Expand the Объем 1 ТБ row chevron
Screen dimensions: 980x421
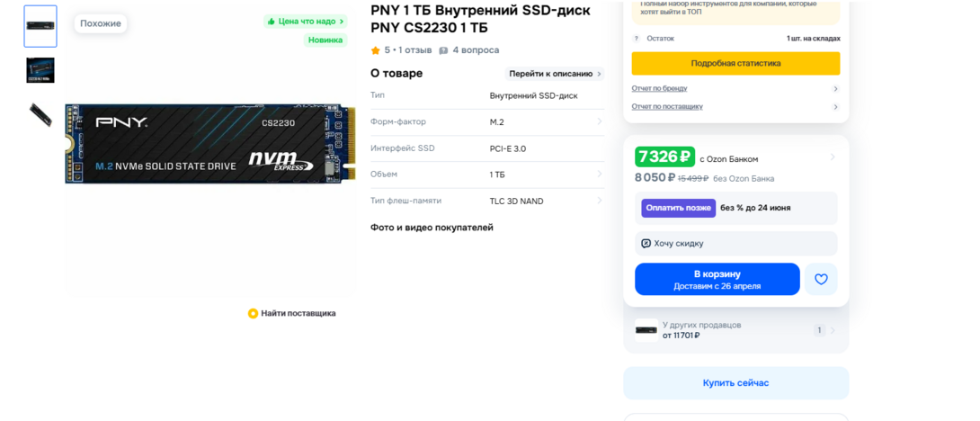600,175
